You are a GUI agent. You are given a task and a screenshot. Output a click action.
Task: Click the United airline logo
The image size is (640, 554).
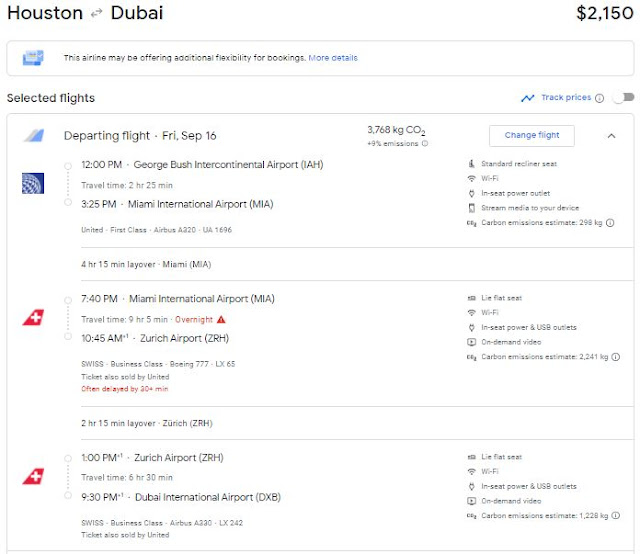[x=32, y=183]
